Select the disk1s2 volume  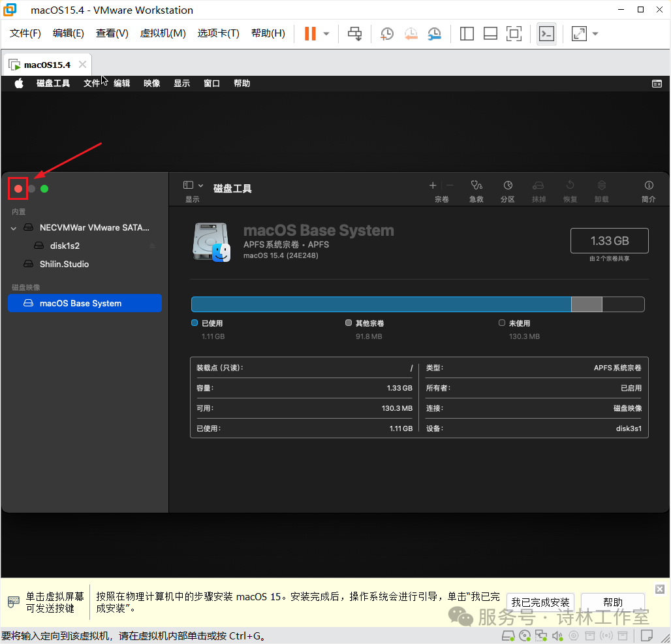[85, 246]
